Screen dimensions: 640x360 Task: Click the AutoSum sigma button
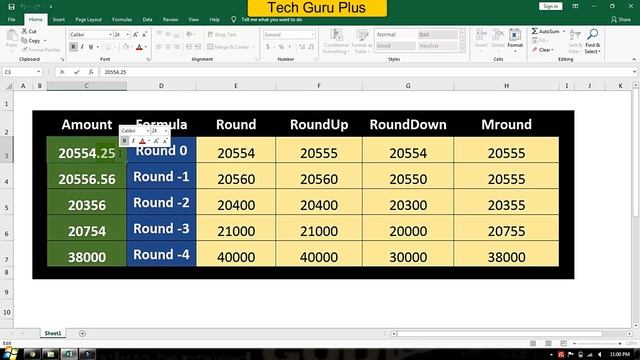(545, 31)
